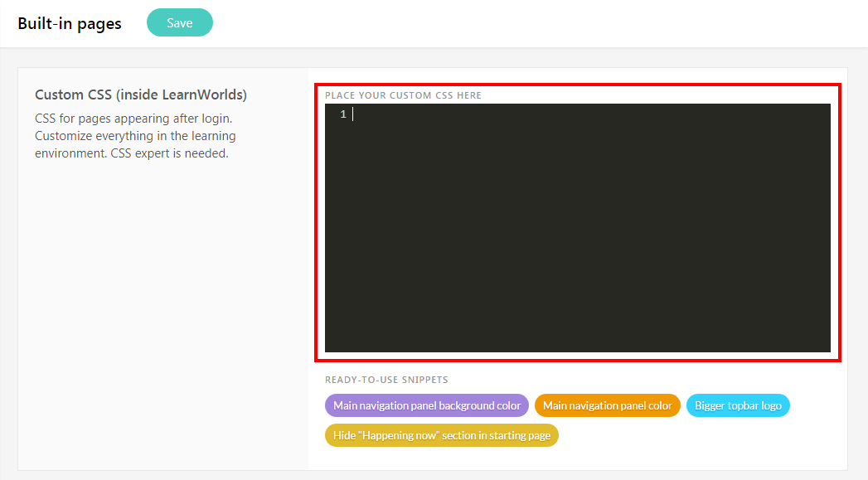Add the Bigger topbar logo snippet

(x=738, y=406)
